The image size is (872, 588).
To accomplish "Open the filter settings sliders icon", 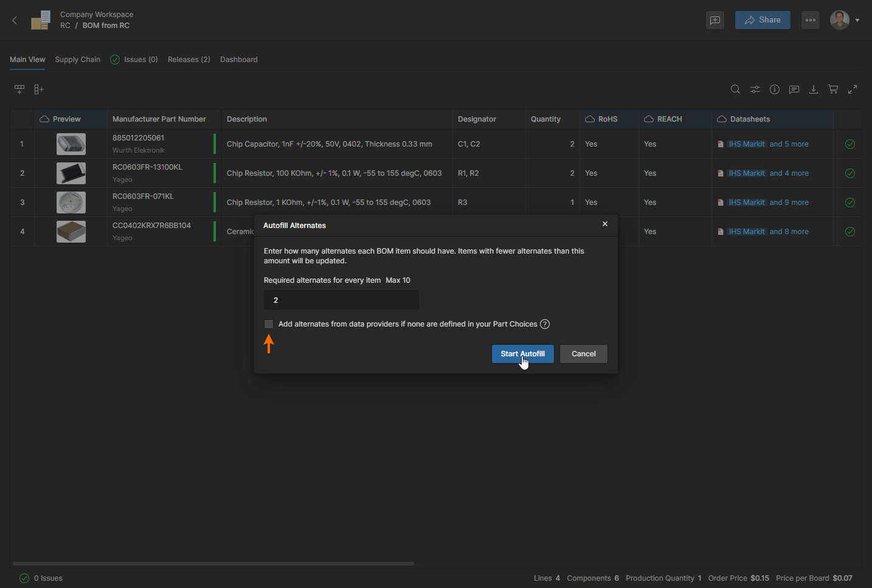I will (755, 89).
